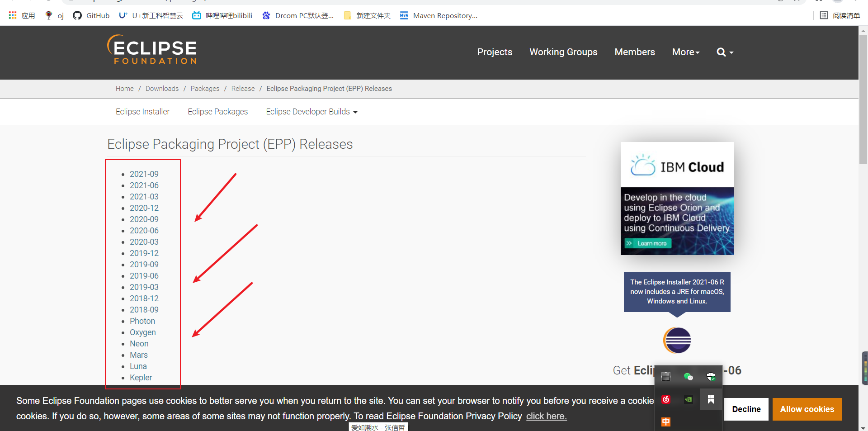Open the privacy policy 'click here' link
The height and width of the screenshot is (431, 868).
[x=546, y=416]
